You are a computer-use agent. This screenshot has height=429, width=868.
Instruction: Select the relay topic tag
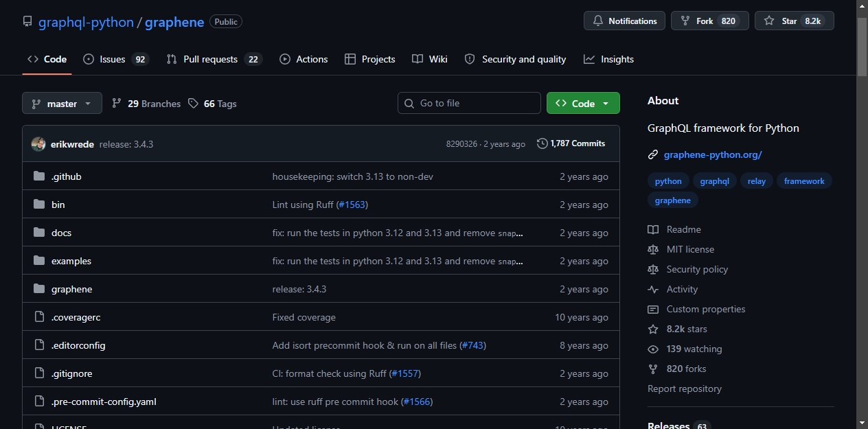[757, 181]
